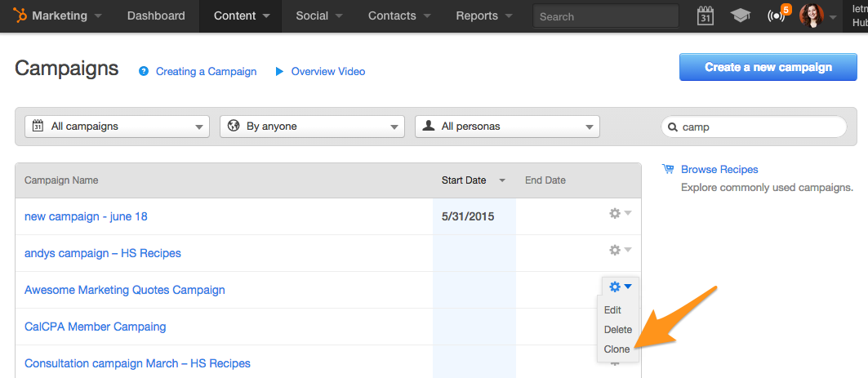
Task: Select Clone from the gear menu
Action: pos(617,349)
